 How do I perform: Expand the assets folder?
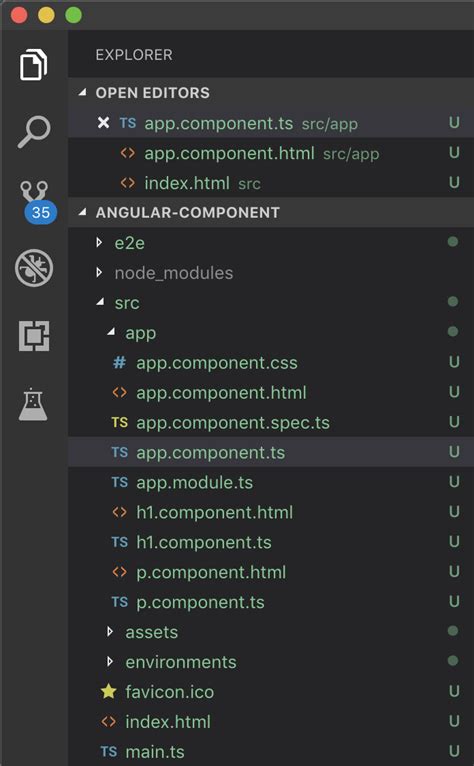tap(110, 632)
